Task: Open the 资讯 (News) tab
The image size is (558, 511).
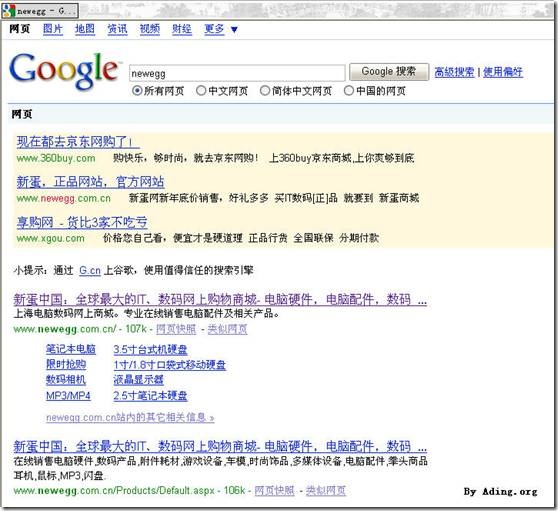Action: [117, 29]
